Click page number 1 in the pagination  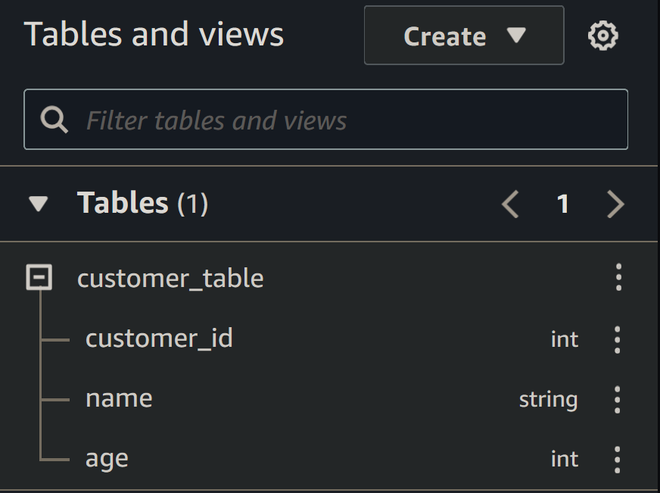click(x=563, y=204)
